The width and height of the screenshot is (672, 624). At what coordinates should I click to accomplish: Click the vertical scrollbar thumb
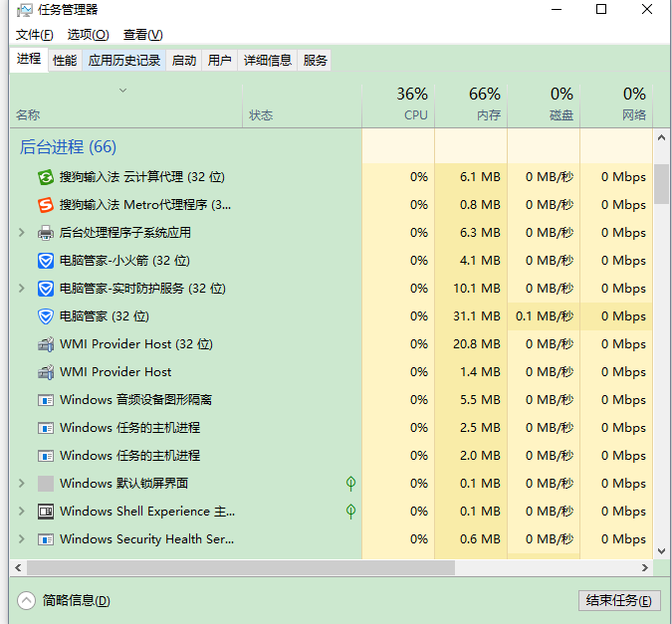(661, 184)
